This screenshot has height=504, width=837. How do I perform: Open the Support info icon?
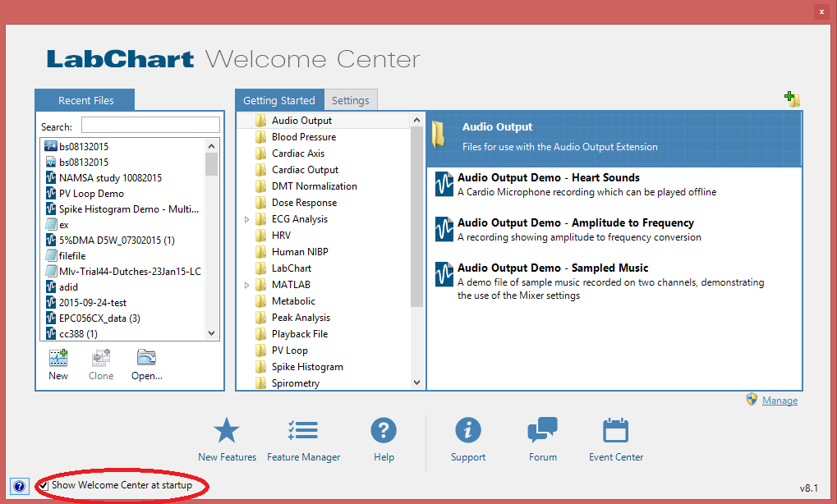[468, 430]
